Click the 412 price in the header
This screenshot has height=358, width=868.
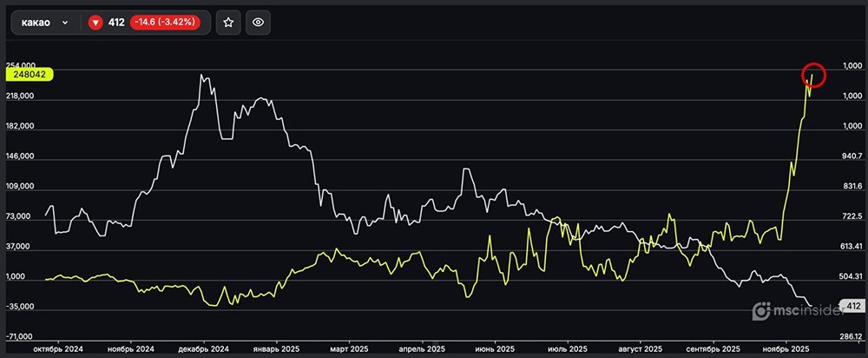[x=116, y=23]
